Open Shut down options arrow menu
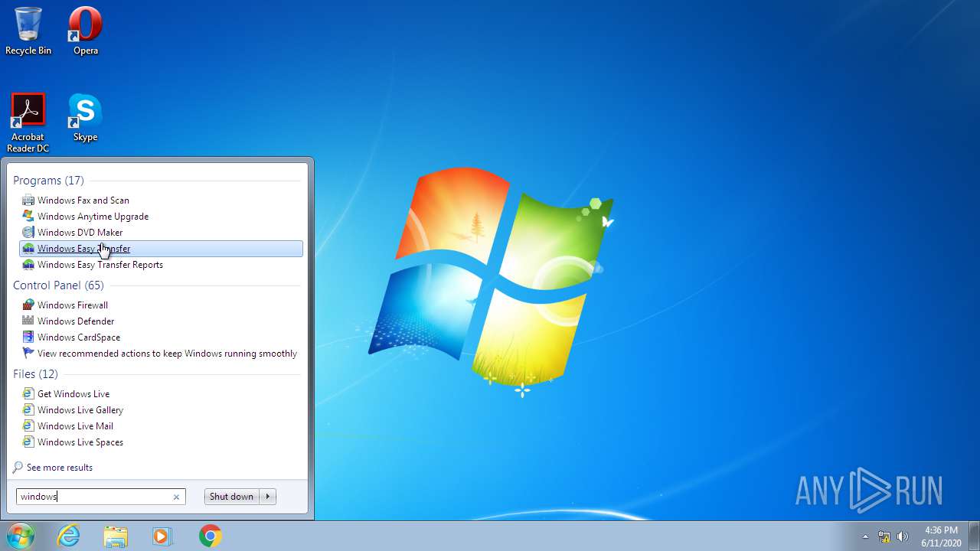This screenshot has height=551, width=980. pyautogui.click(x=268, y=497)
